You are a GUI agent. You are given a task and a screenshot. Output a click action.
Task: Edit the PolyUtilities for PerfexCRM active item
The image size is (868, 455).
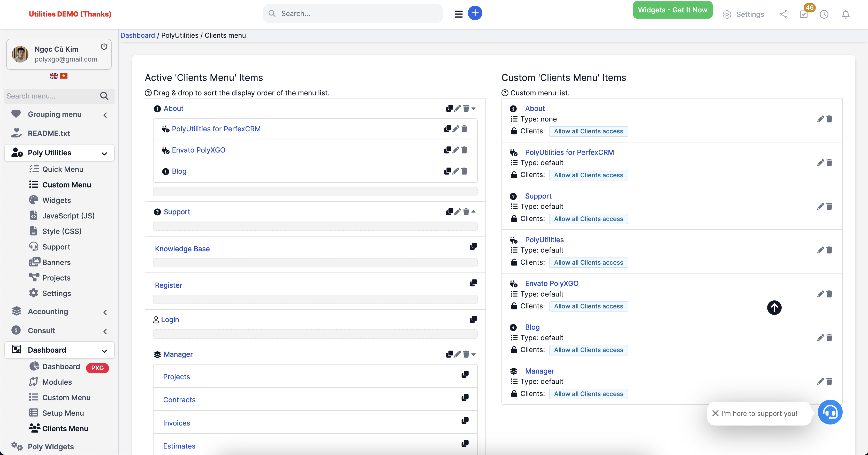click(x=455, y=129)
